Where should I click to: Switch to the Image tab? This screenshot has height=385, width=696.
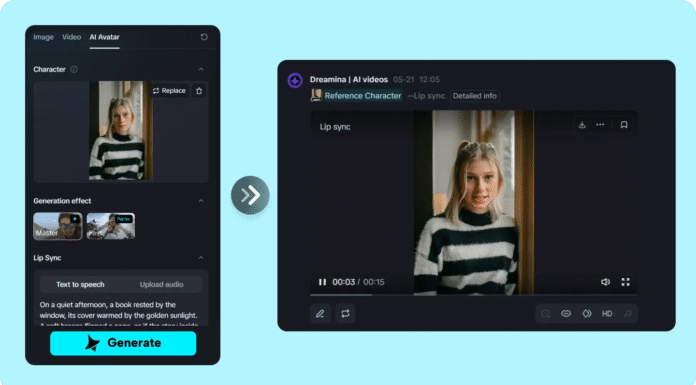[43, 37]
